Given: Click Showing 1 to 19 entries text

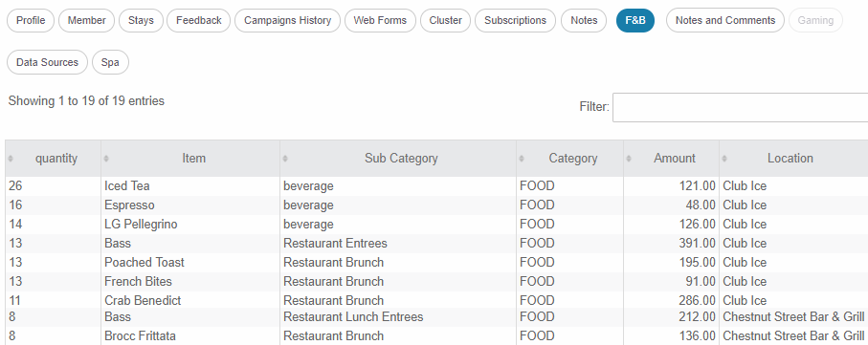Looking at the screenshot, I should click(x=86, y=101).
